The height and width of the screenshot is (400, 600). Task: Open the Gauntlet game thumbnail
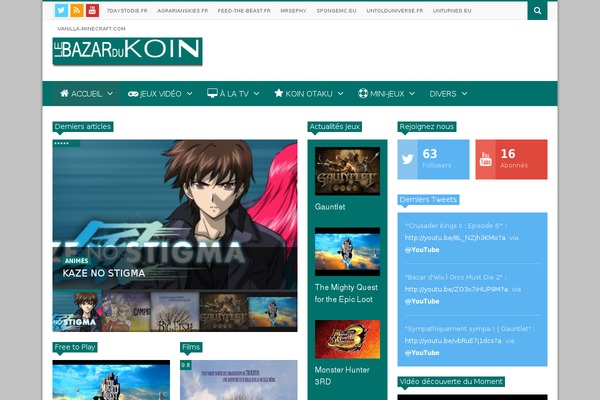347,171
